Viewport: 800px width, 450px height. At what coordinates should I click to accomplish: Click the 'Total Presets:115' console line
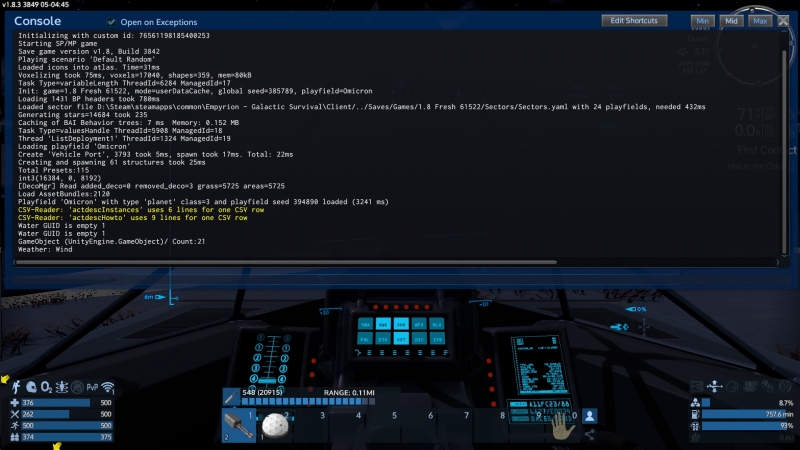[x=53, y=170]
